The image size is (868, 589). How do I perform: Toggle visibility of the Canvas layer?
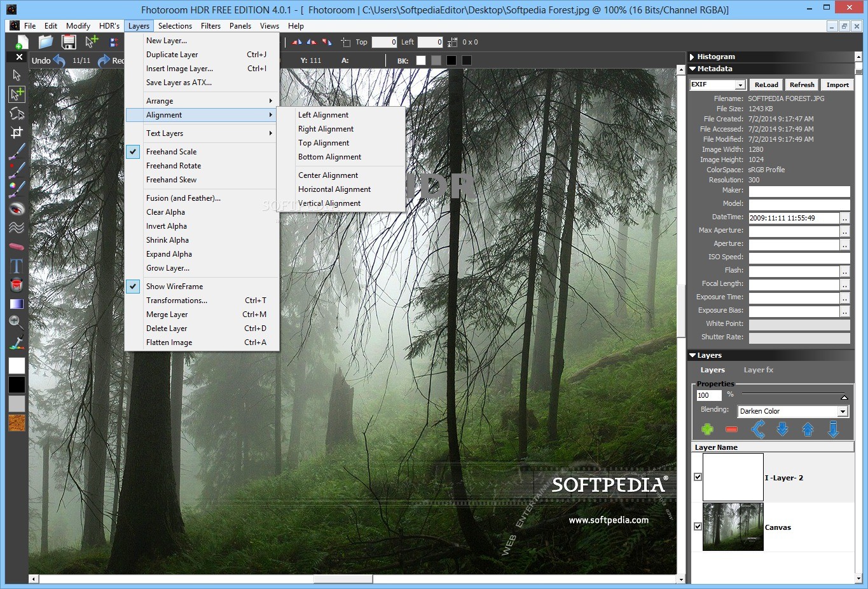click(698, 527)
